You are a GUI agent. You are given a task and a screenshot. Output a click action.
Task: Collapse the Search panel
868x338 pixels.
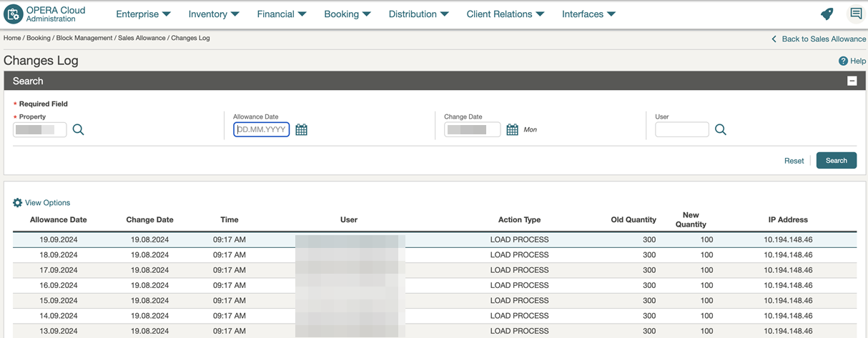click(x=852, y=81)
